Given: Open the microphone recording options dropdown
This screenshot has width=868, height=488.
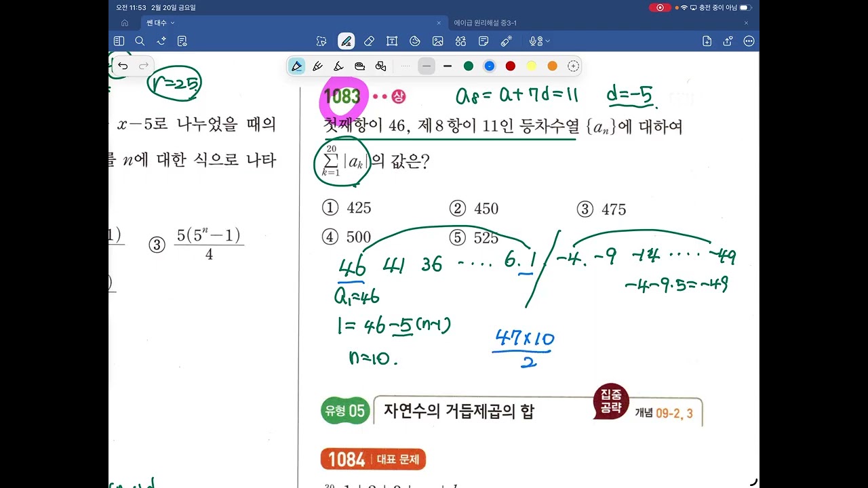Looking at the screenshot, I should pos(540,41).
